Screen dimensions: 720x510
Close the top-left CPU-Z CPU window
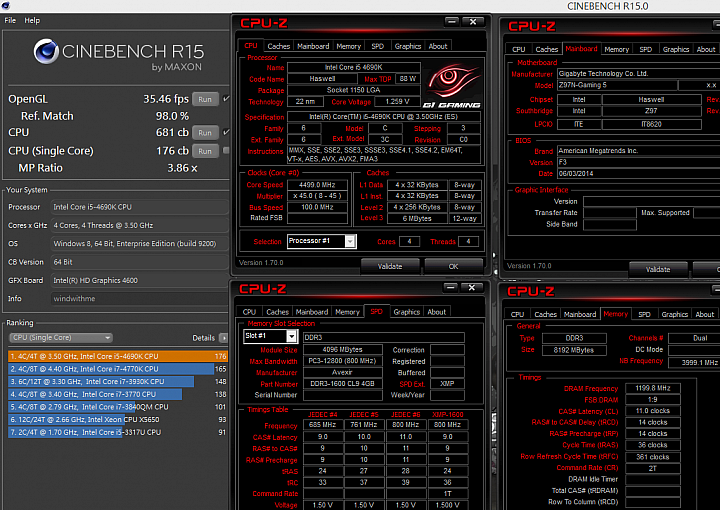click(472, 22)
